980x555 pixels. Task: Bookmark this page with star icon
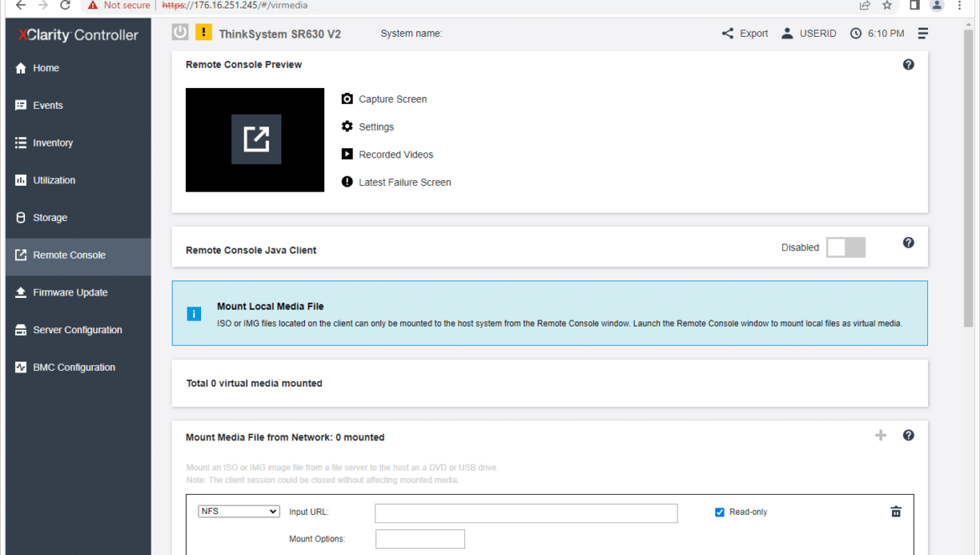point(887,5)
